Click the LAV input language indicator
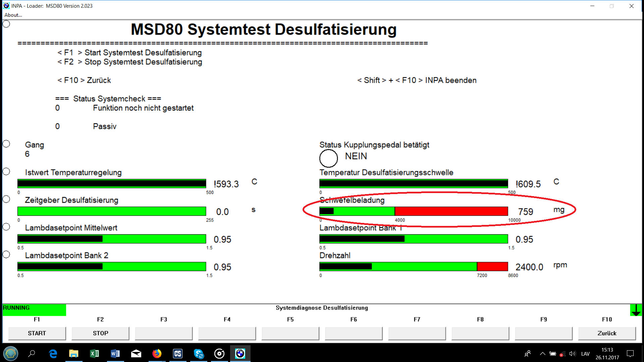The image size is (644, 362). pos(585,354)
